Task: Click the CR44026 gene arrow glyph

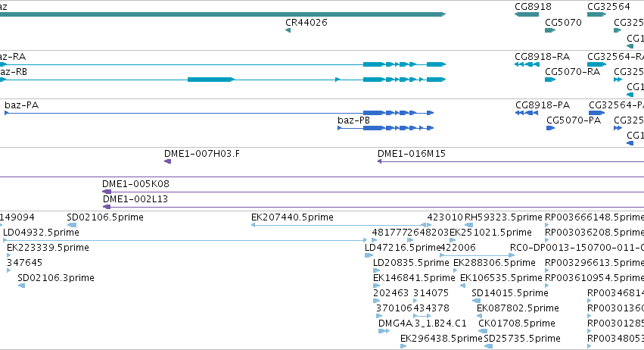Action: click(x=288, y=30)
